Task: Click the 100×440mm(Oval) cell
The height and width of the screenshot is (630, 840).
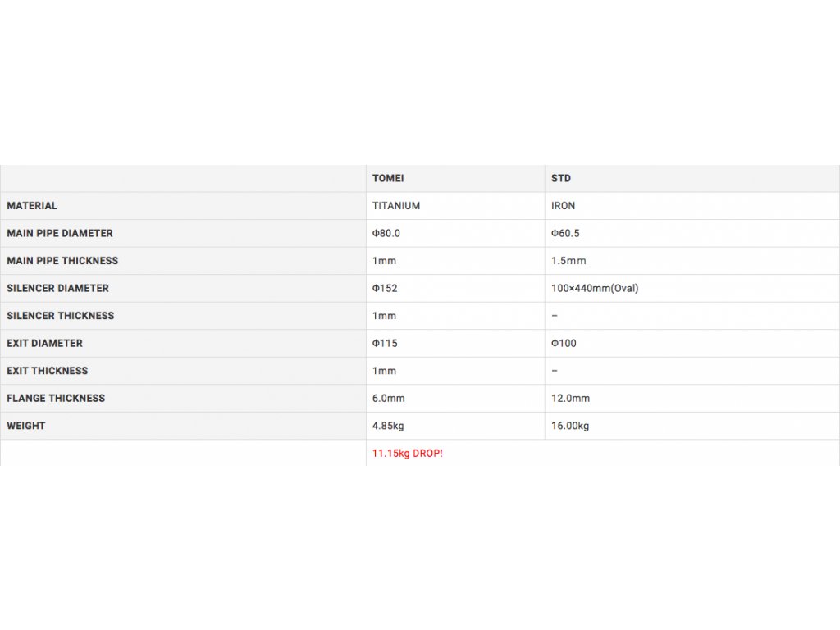Action: pyautogui.click(x=595, y=288)
